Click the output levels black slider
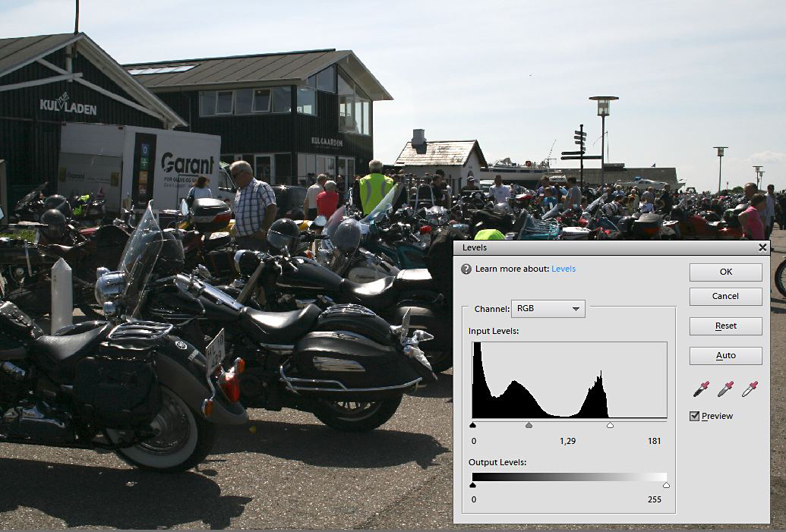 tap(473, 485)
